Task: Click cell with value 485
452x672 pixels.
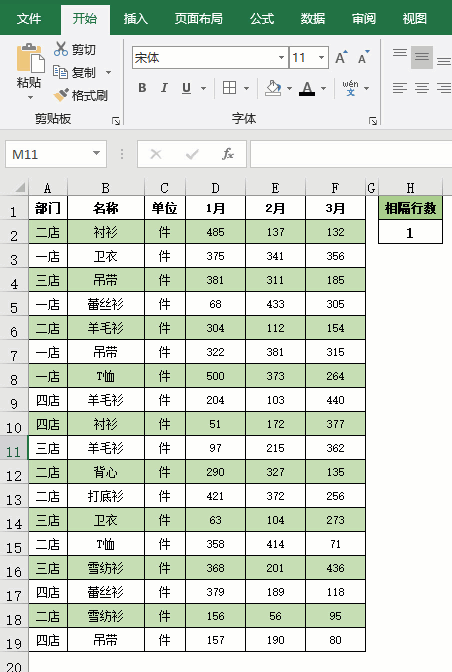Action: (216, 232)
